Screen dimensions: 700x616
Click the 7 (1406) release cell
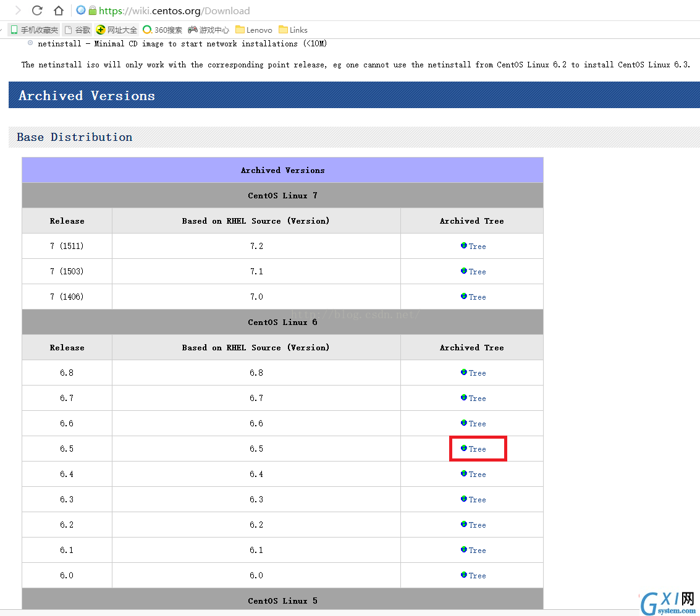(67, 297)
